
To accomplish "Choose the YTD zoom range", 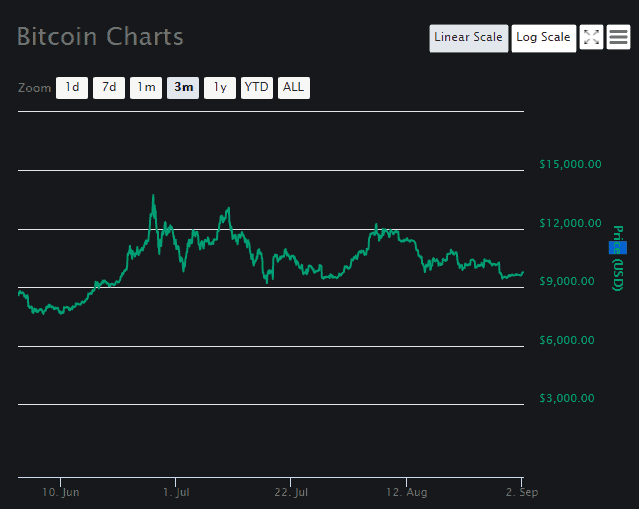I will point(257,88).
